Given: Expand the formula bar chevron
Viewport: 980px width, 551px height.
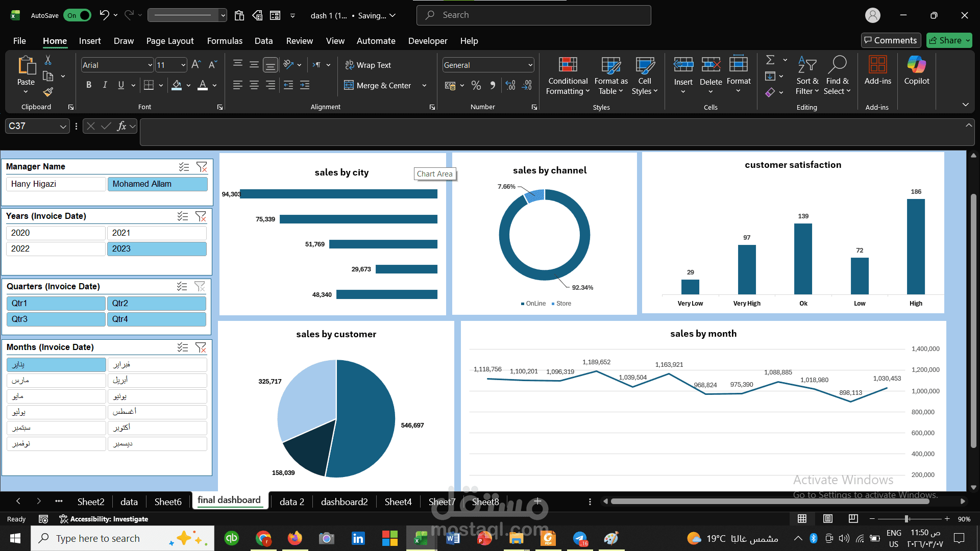Looking at the screenshot, I should point(969,125).
